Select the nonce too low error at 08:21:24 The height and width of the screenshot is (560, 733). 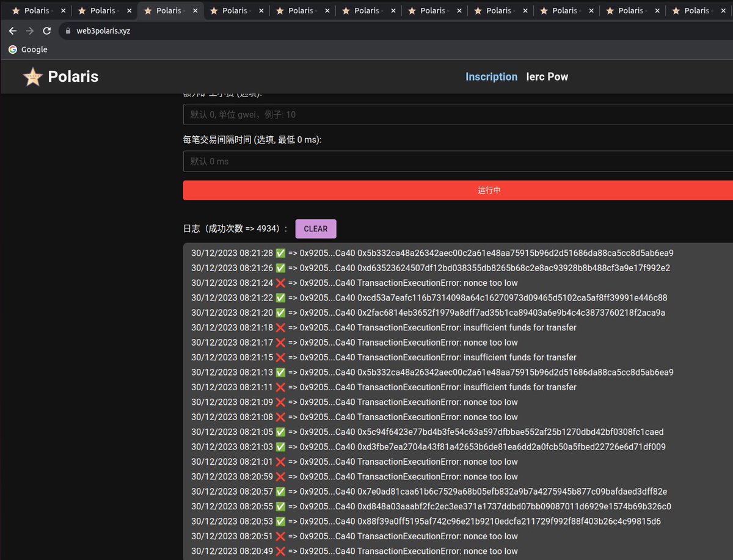tap(437, 283)
